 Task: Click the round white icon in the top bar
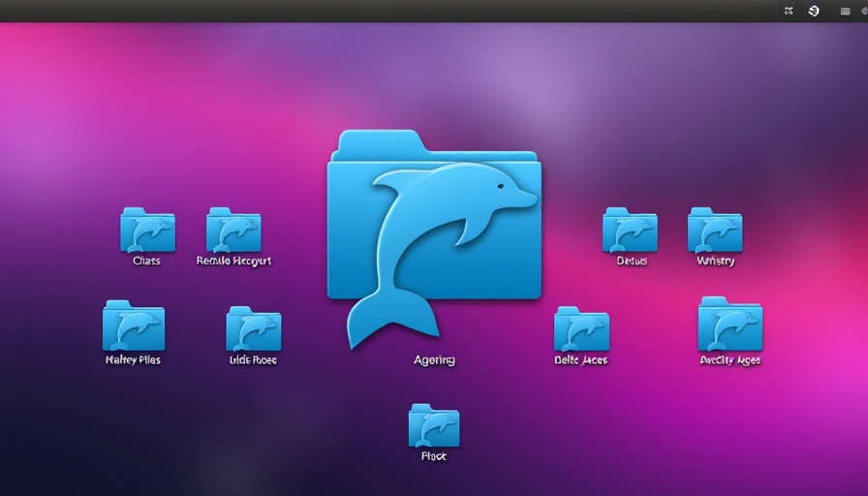pyautogui.click(x=814, y=11)
